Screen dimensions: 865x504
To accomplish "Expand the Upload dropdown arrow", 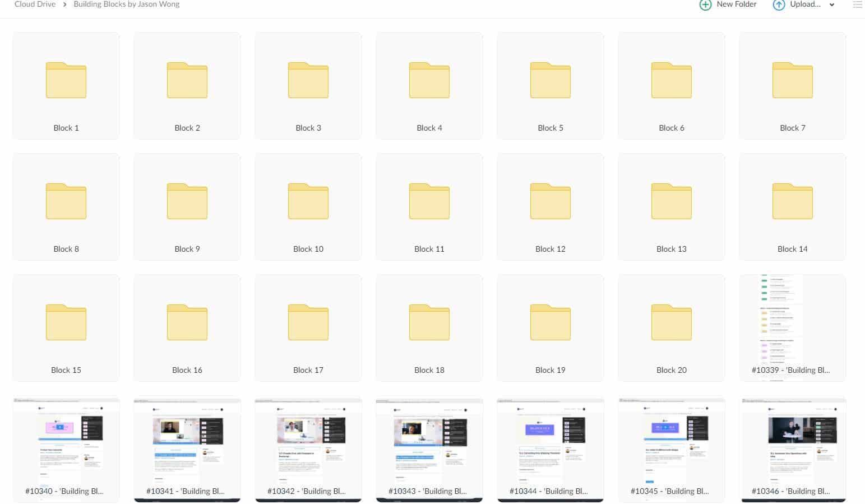I will tap(832, 5).
